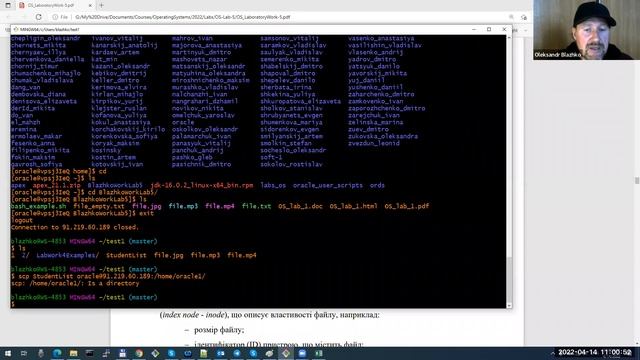Click the terminal vertical scrollbar thumb
This screenshot has height=360, width=640.
coord(509,280)
